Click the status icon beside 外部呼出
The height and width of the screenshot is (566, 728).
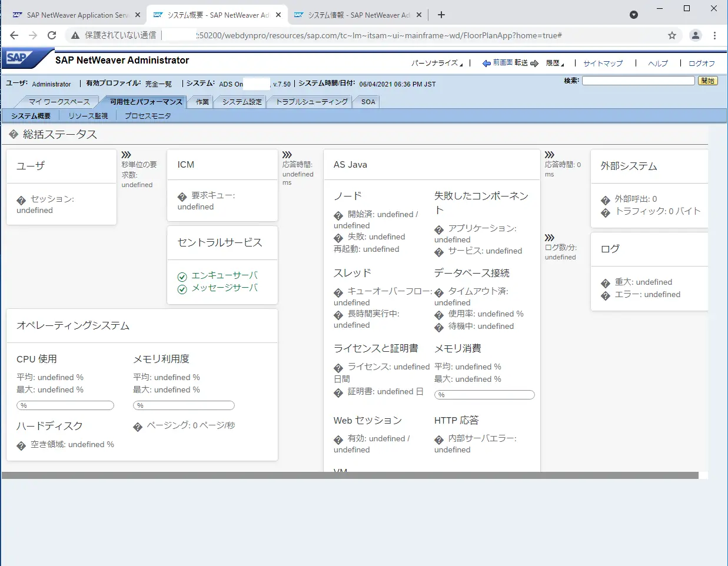pos(606,201)
